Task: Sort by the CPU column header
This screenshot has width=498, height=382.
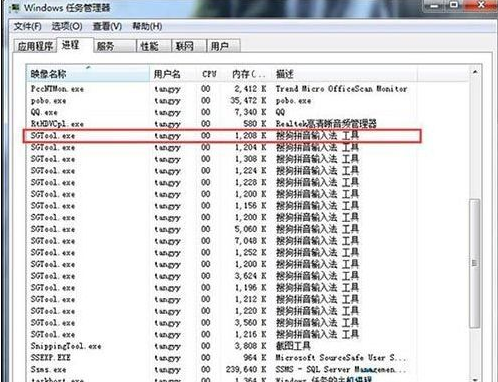Action: tap(209, 74)
